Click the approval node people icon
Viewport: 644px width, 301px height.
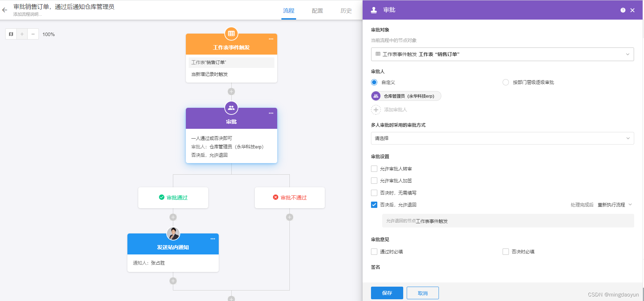[x=231, y=108]
